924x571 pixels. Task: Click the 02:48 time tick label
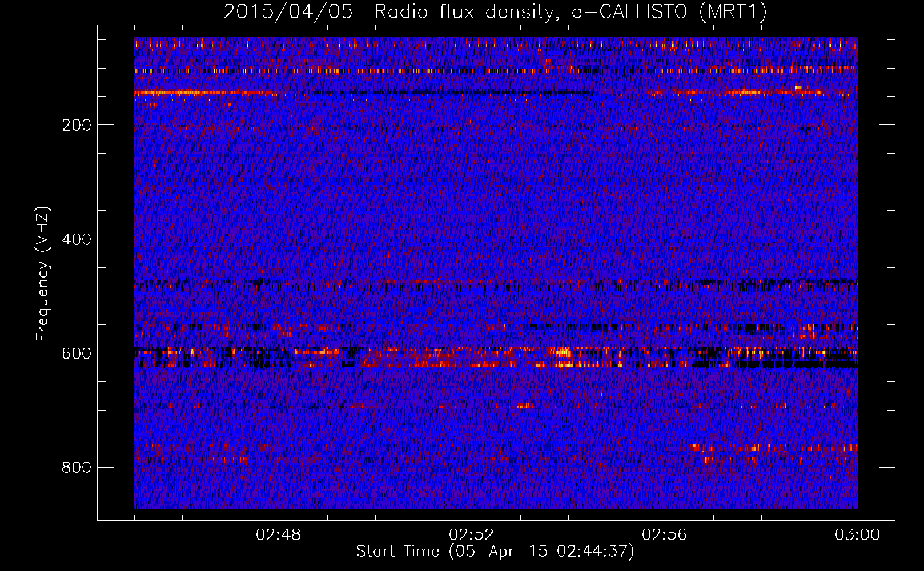(x=279, y=535)
